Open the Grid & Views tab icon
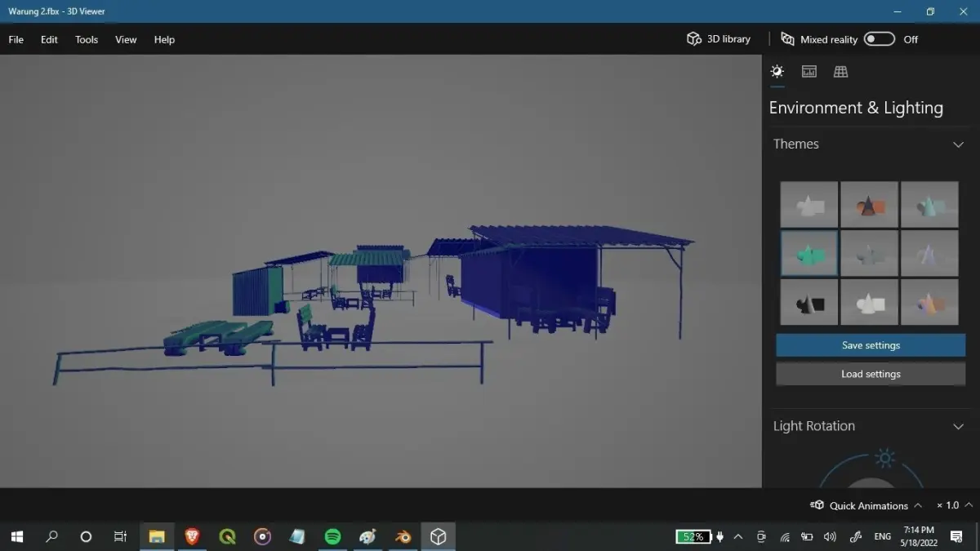 (840, 72)
